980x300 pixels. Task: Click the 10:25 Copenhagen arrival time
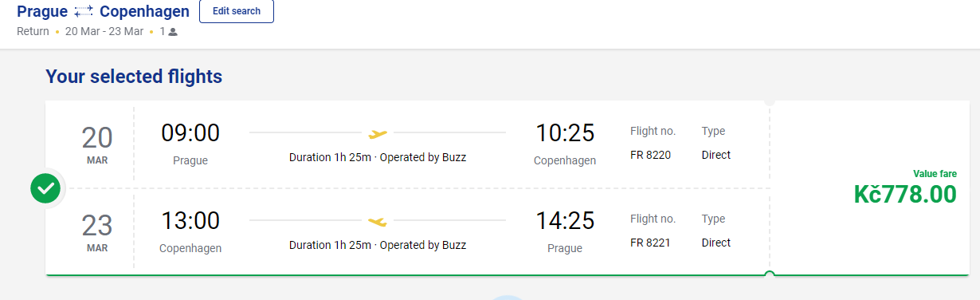(565, 133)
